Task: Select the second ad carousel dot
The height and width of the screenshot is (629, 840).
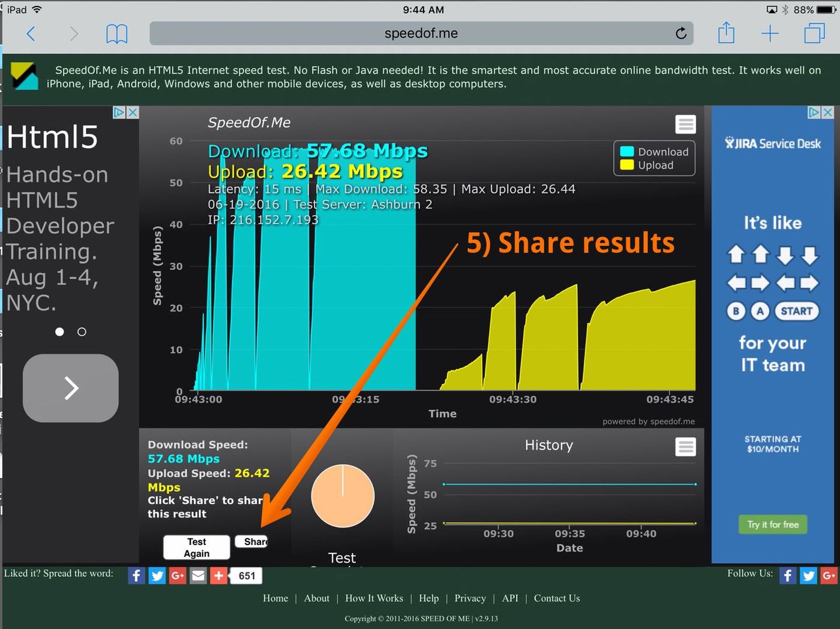Action: 82,332
